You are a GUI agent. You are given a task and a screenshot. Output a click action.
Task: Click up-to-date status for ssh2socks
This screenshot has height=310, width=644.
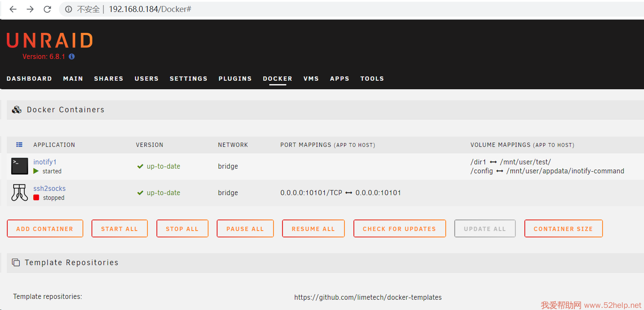[163, 193]
